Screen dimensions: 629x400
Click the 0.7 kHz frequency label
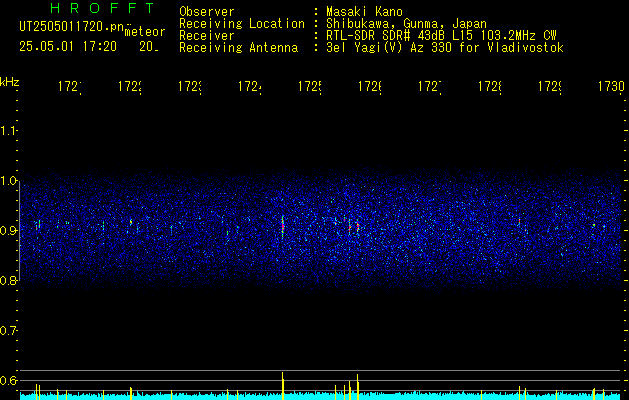tap(8, 330)
